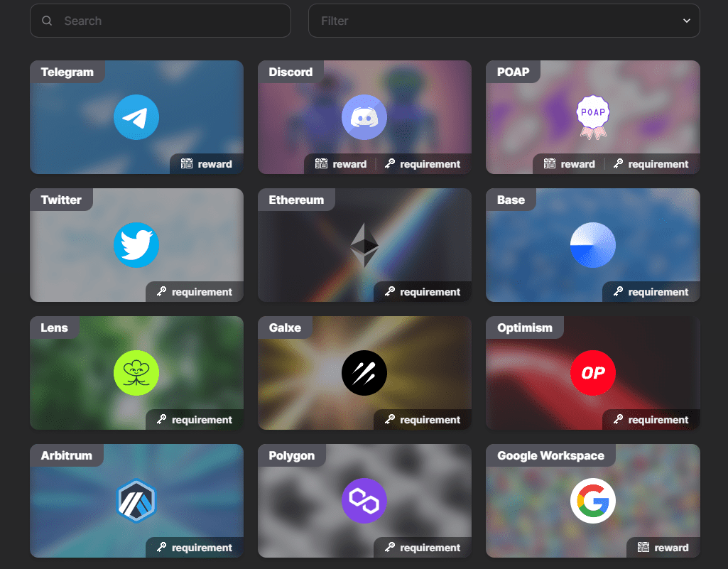This screenshot has width=728, height=569.
Task: Click the Galxe card title
Action: coord(285,327)
